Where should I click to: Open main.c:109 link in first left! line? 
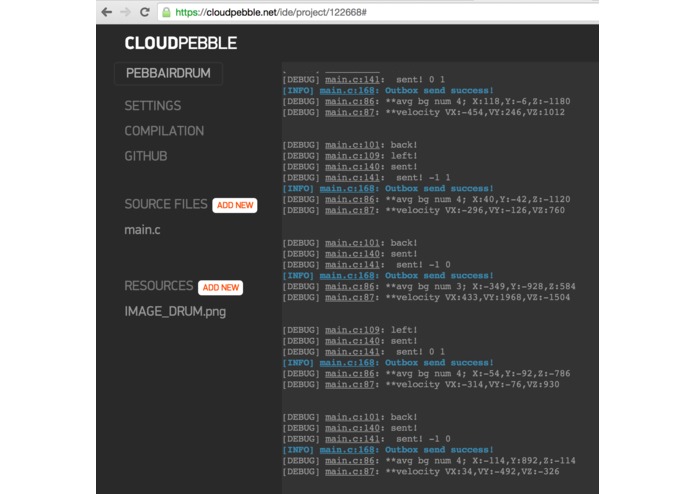point(352,156)
